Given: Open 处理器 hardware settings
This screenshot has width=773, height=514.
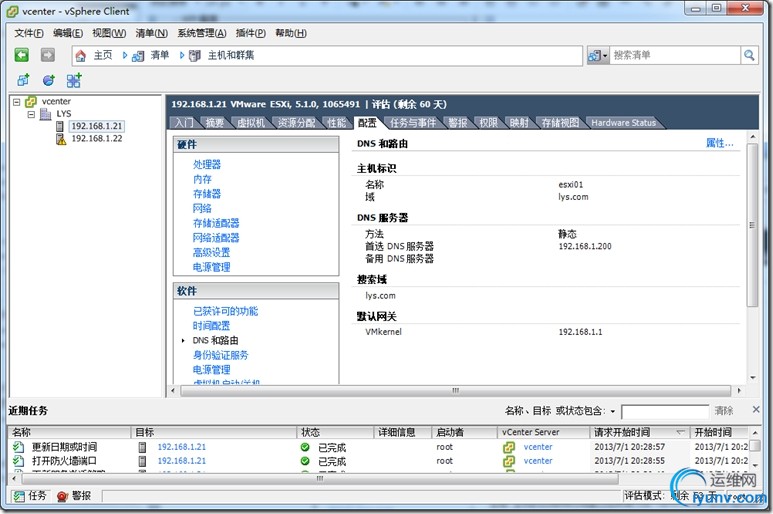Looking at the screenshot, I should 207,165.
